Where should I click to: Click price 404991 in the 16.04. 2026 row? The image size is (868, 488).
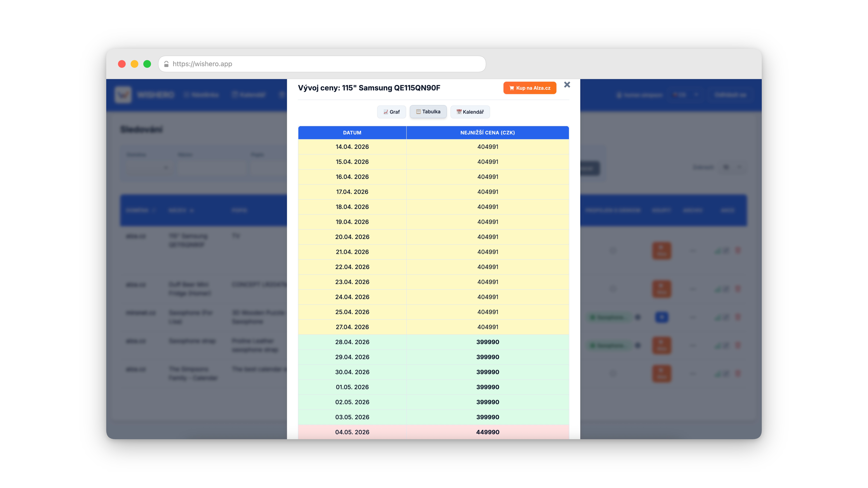tap(488, 177)
